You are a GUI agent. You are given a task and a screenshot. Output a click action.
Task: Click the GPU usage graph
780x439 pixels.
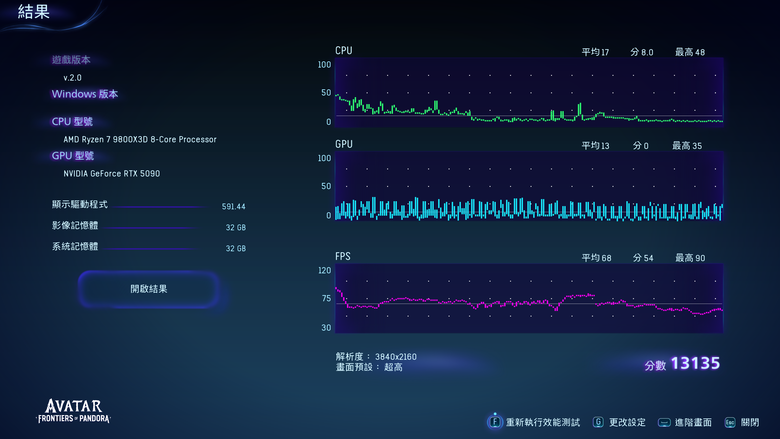(529, 186)
